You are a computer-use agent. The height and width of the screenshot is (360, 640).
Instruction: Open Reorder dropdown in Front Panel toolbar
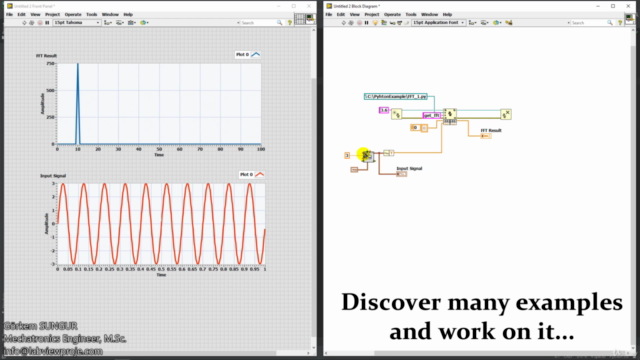coord(144,23)
